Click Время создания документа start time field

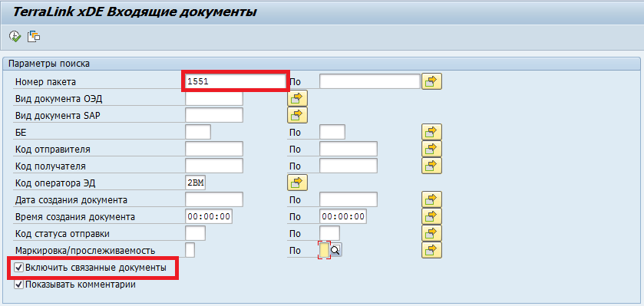[209, 216]
